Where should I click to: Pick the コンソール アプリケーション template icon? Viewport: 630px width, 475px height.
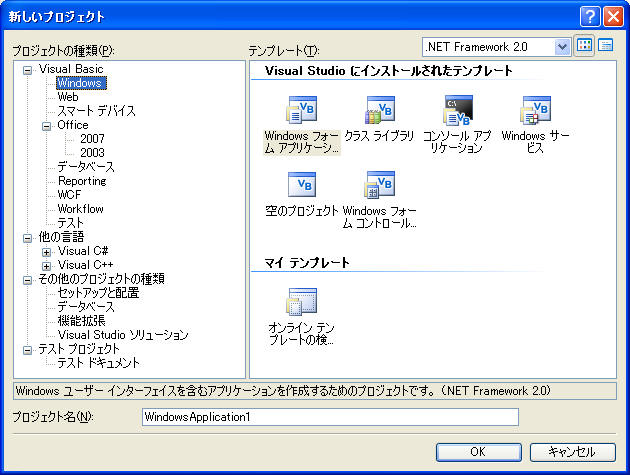click(458, 110)
